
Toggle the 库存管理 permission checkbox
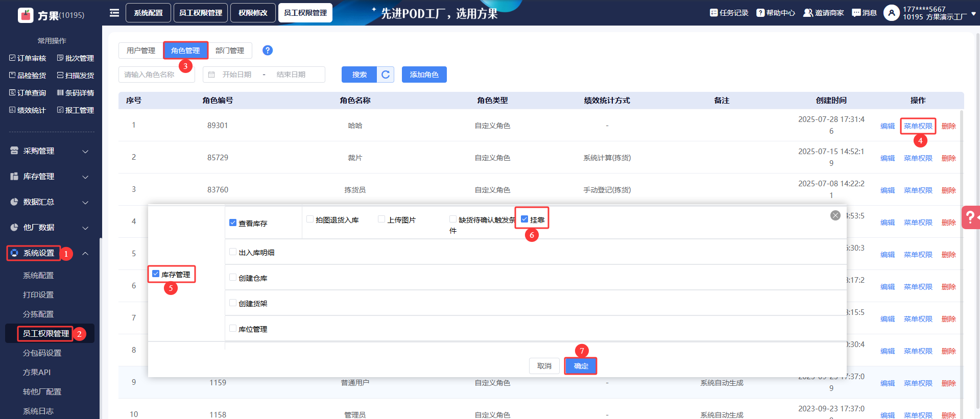pos(156,274)
